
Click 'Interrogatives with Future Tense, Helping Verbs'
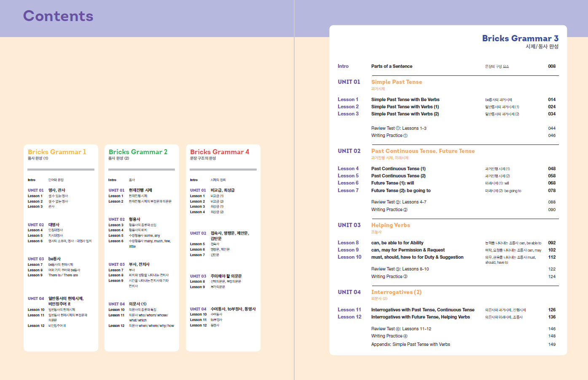coord(420,317)
